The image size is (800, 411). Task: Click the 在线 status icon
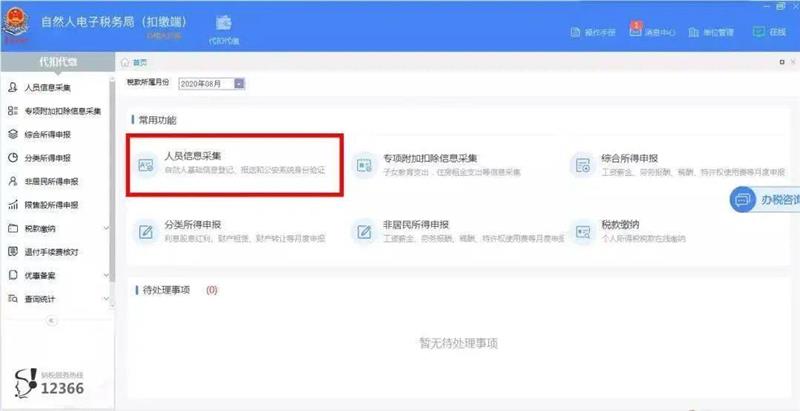tap(770, 32)
